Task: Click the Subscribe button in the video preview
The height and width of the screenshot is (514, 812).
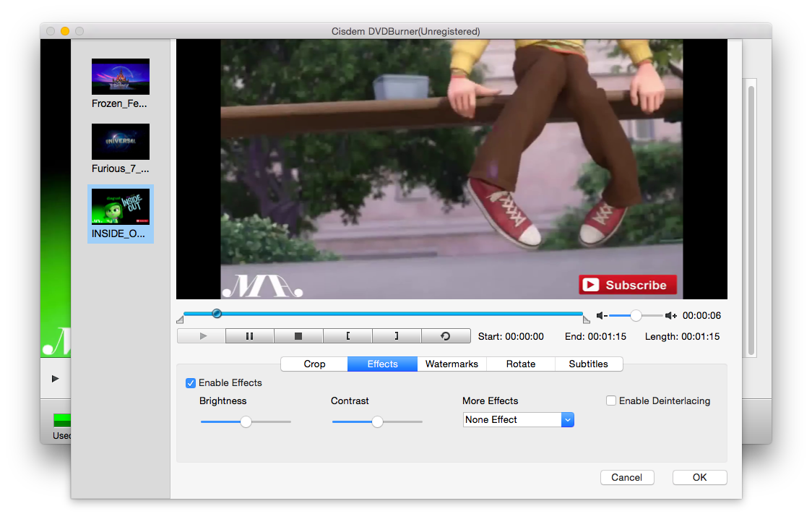Action: [628, 285]
